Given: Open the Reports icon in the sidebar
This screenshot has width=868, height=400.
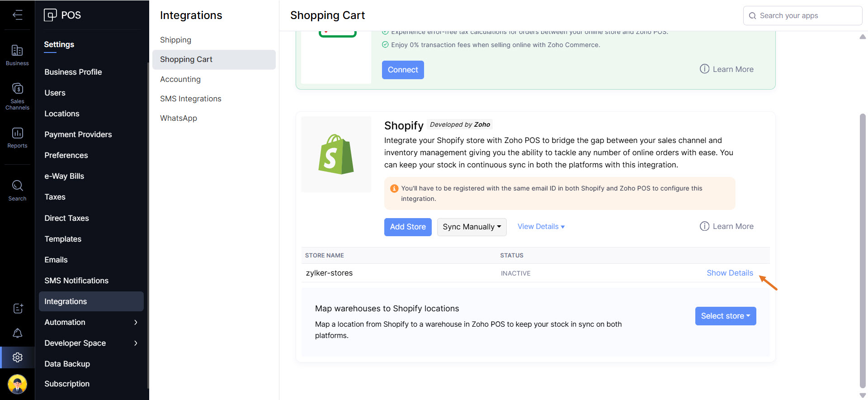Looking at the screenshot, I should 17,138.
